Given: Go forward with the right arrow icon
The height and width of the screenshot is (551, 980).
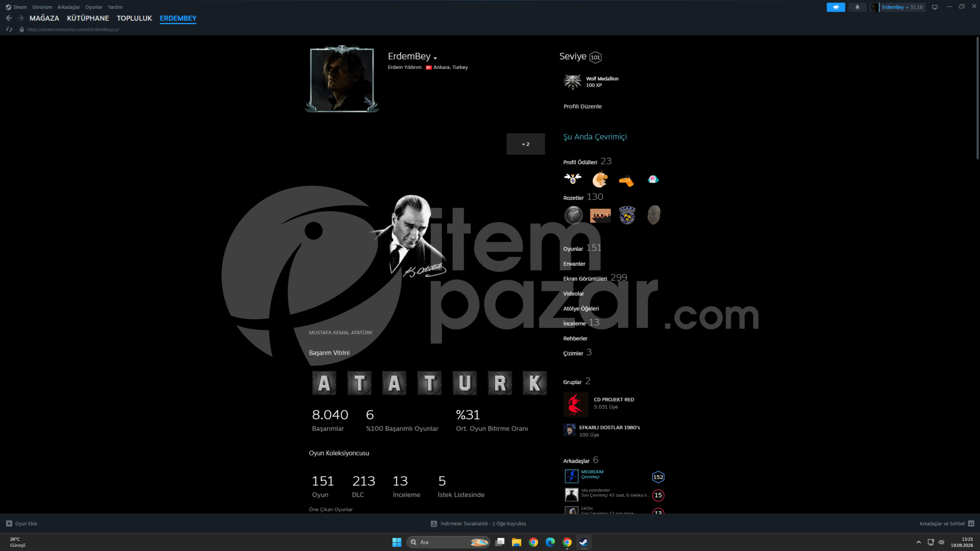Looking at the screenshot, I should tap(21, 18).
